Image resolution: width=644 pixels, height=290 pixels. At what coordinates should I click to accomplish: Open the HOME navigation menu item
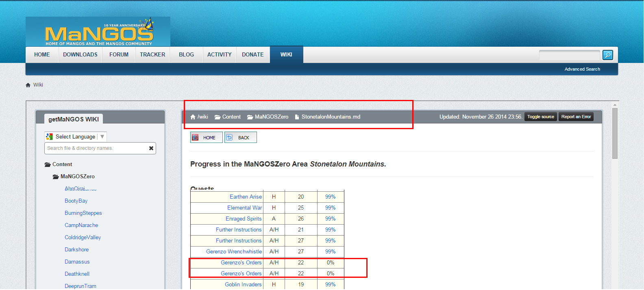pos(42,55)
